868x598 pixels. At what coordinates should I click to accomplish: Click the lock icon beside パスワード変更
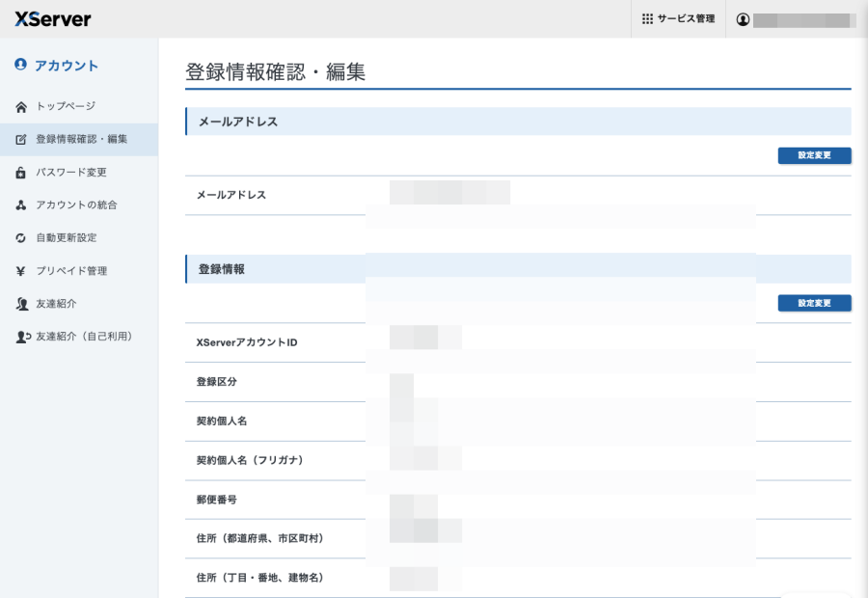(21, 173)
